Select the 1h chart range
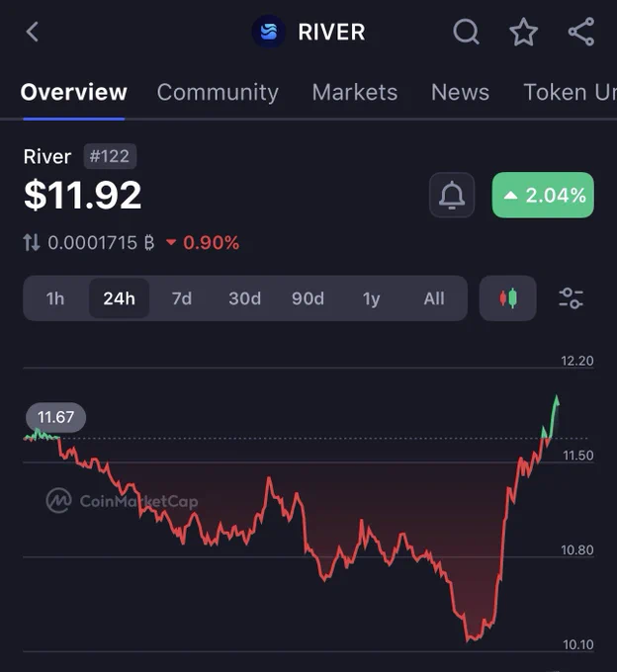The image size is (617, 672). pyautogui.click(x=55, y=298)
